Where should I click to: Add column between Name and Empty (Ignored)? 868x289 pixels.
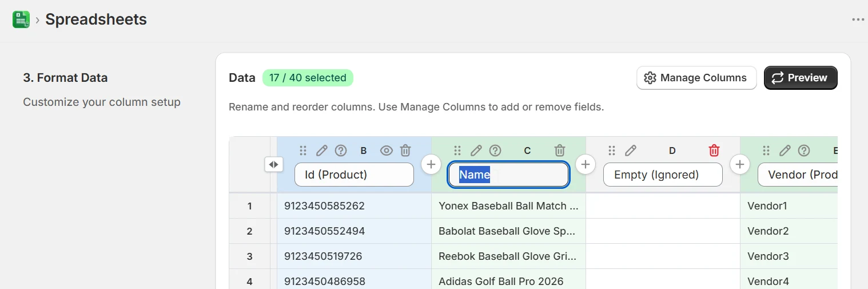pyautogui.click(x=585, y=164)
